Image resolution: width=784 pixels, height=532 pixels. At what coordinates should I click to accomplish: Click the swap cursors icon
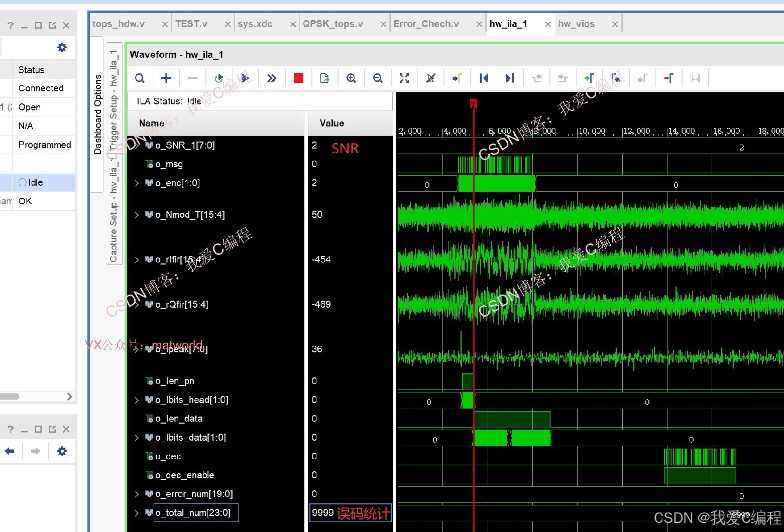695,78
